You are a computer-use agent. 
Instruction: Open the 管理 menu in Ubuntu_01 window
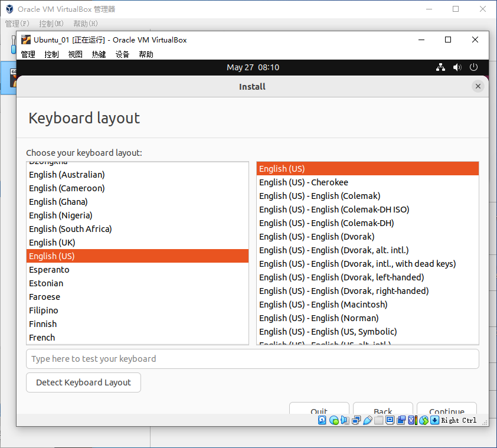tap(28, 54)
